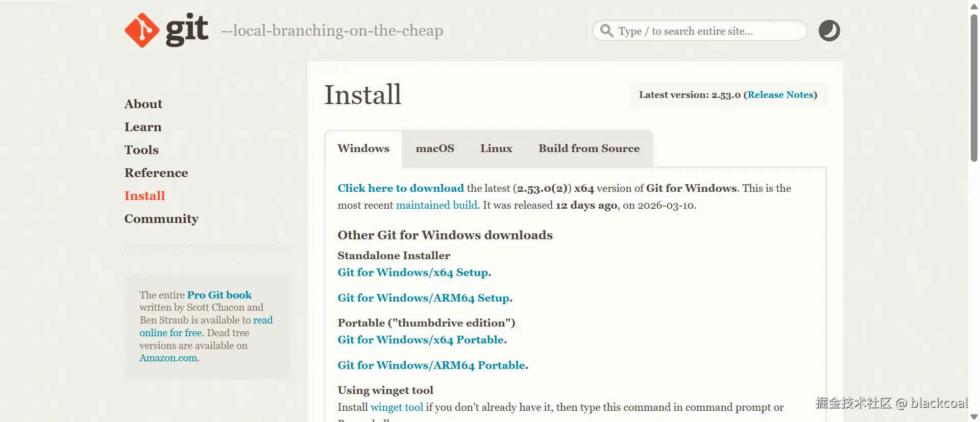Select Install in the sidebar
The height and width of the screenshot is (422, 980).
(x=144, y=196)
